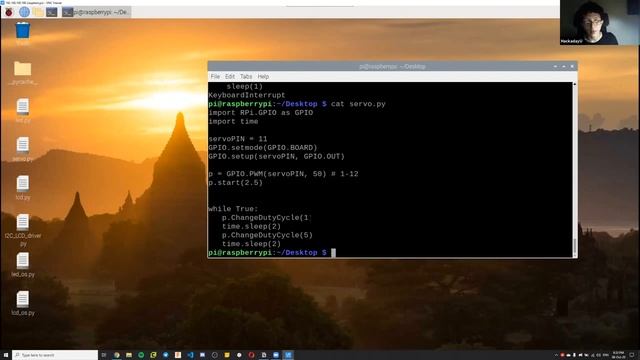640x360 pixels.
Task: Launch the Terminal icon in the Pi panel
Action: 52,12
